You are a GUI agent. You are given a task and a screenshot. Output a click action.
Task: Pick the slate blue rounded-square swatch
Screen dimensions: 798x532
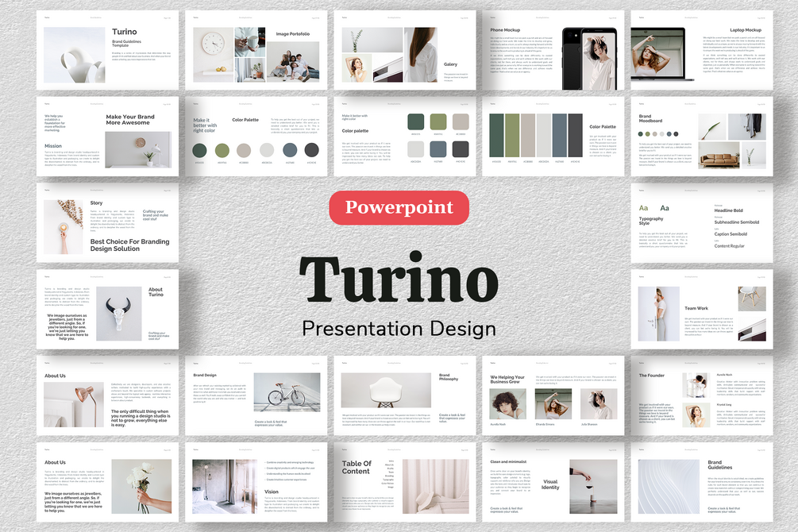[438, 149]
